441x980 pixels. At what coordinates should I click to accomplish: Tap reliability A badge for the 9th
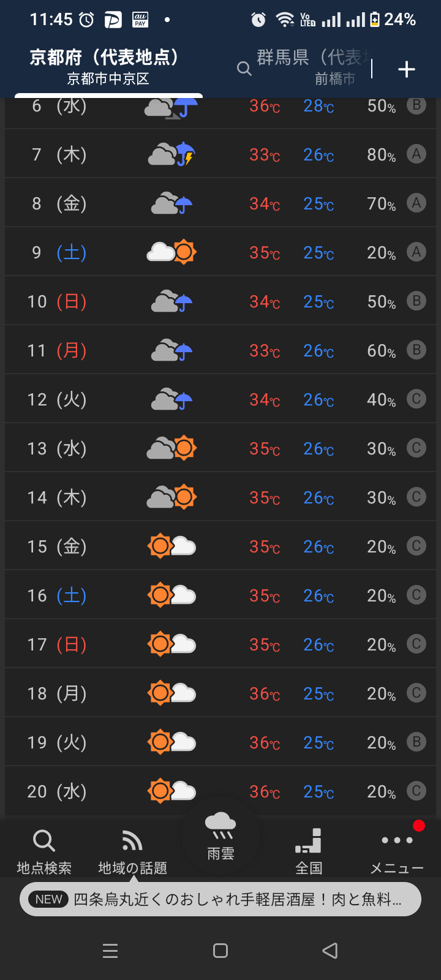417,252
